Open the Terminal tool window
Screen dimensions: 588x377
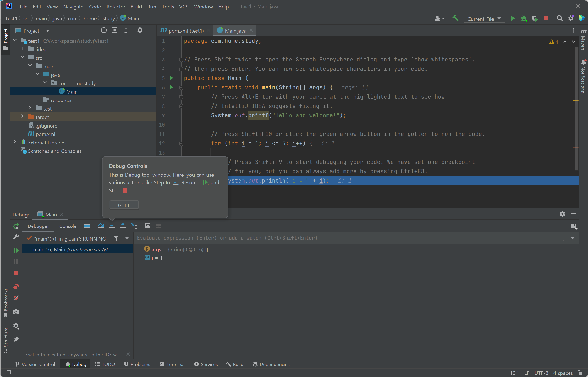[x=172, y=364]
